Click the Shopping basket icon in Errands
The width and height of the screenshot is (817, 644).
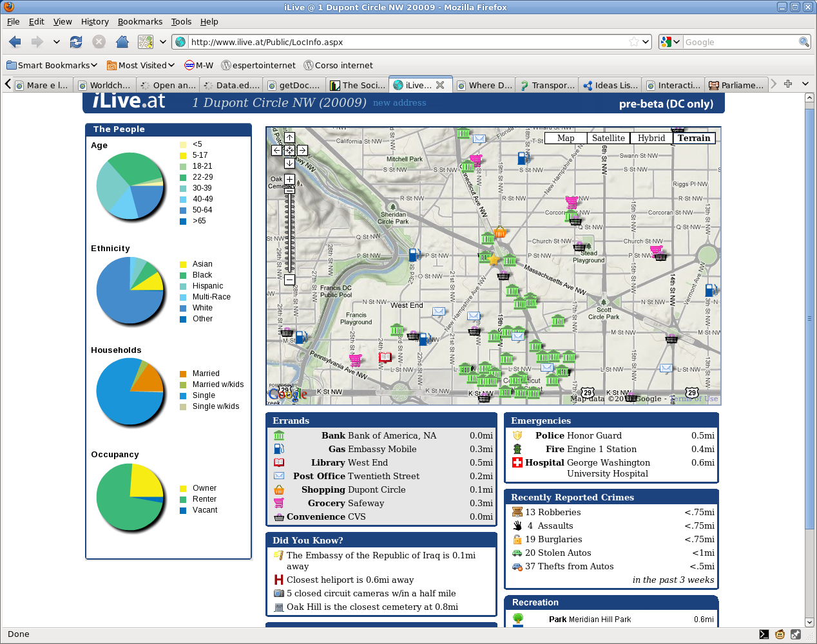(x=279, y=489)
